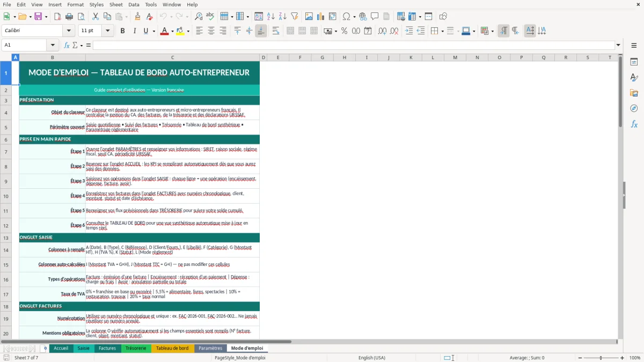Toggle Align Bottom vertical alignment
644x362 pixels.
[261, 31]
